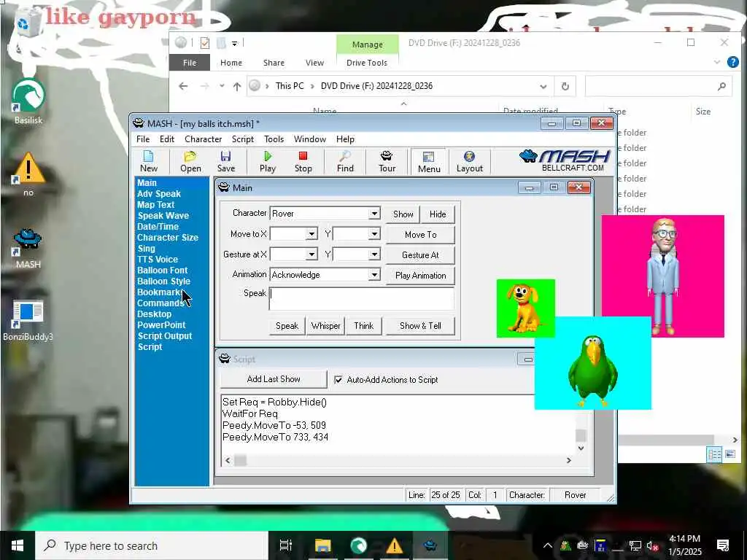Open the notification center icon

[x=723, y=545]
